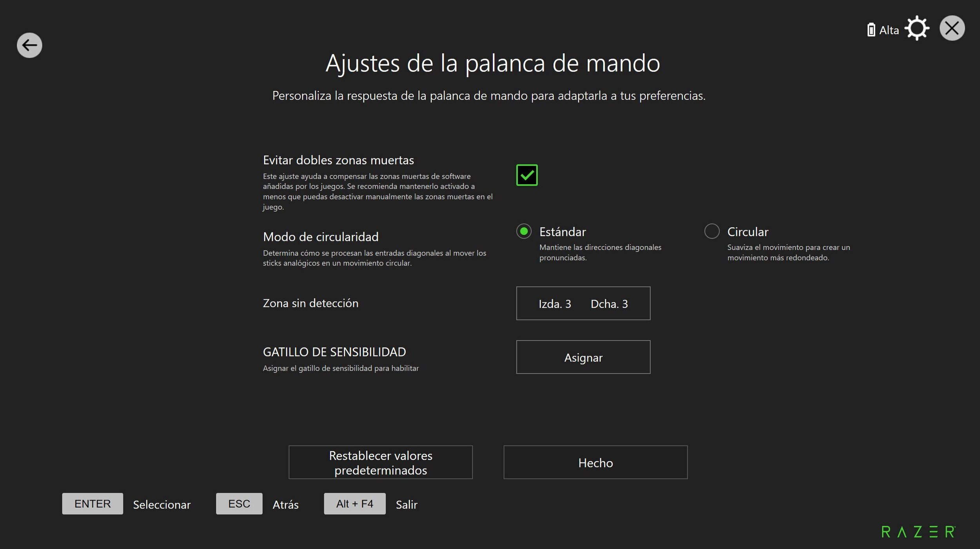Click the ENTER key hint
The height and width of the screenshot is (549, 980).
[x=93, y=504]
